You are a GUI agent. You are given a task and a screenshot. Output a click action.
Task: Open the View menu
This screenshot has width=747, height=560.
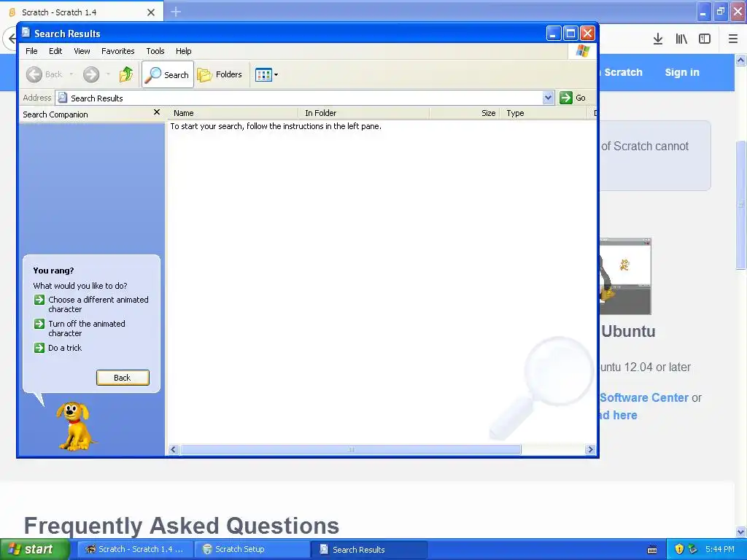(x=82, y=51)
